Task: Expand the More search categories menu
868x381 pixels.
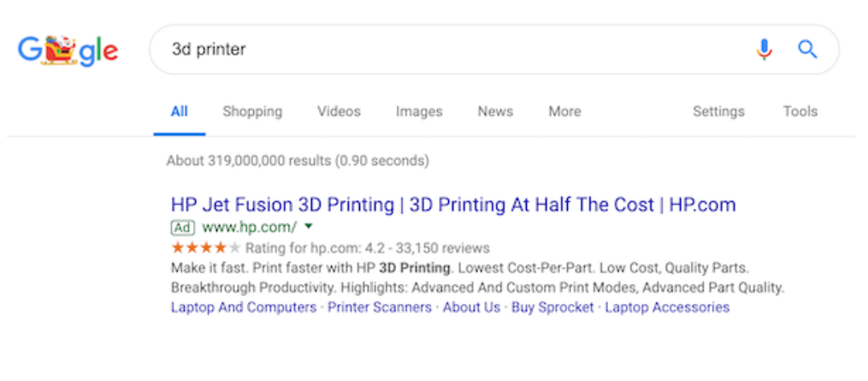Action: coord(564,111)
